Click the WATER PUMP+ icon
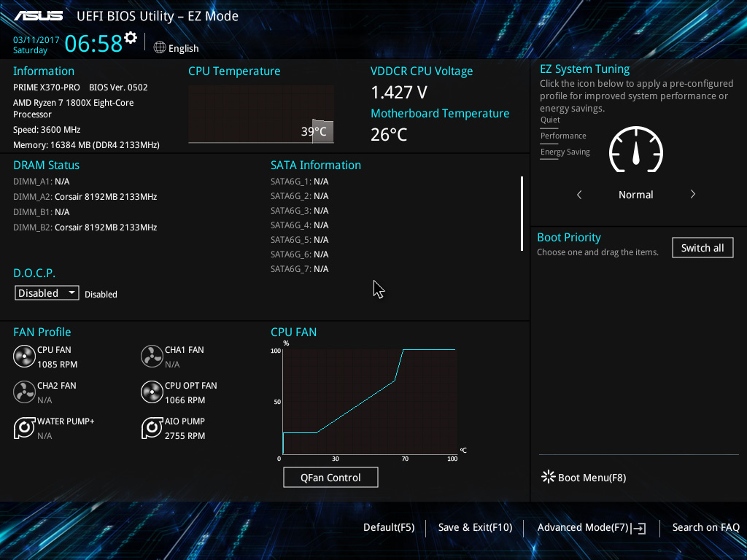This screenshot has width=747, height=560. point(24,427)
